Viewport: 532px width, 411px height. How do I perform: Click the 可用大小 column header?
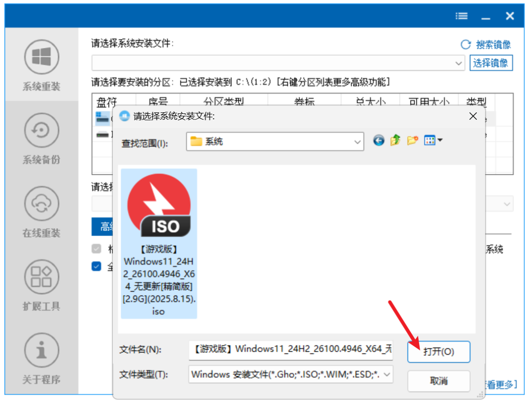point(429,101)
